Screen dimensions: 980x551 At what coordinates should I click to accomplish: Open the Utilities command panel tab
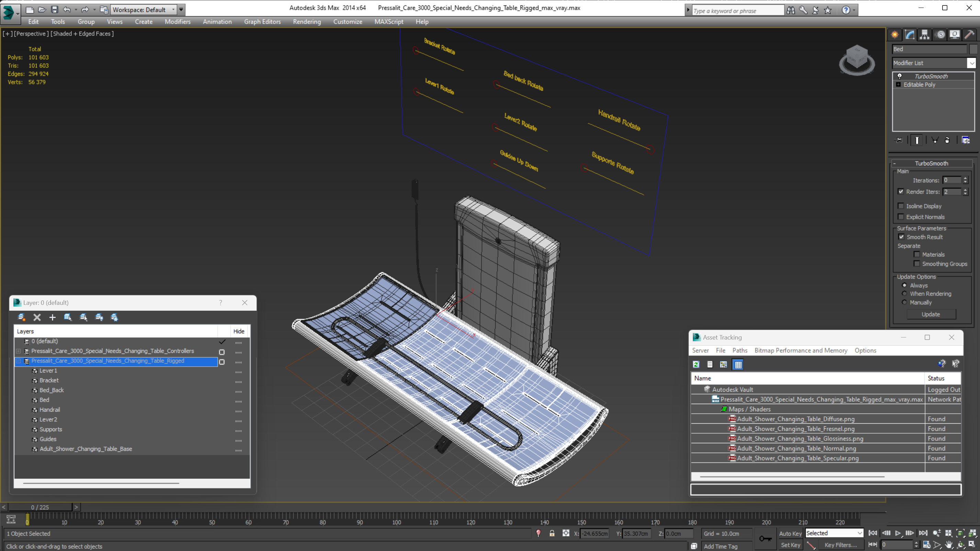pos(969,35)
